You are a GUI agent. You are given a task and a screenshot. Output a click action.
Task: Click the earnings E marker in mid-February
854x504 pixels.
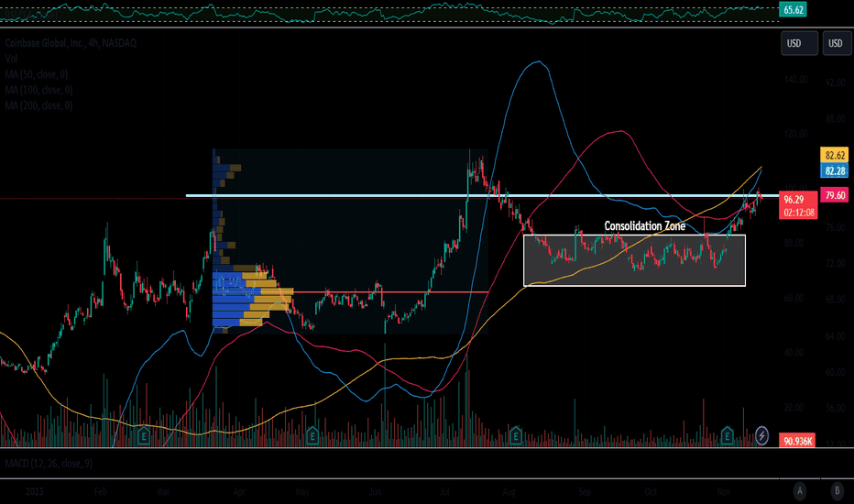(x=144, y=435)
